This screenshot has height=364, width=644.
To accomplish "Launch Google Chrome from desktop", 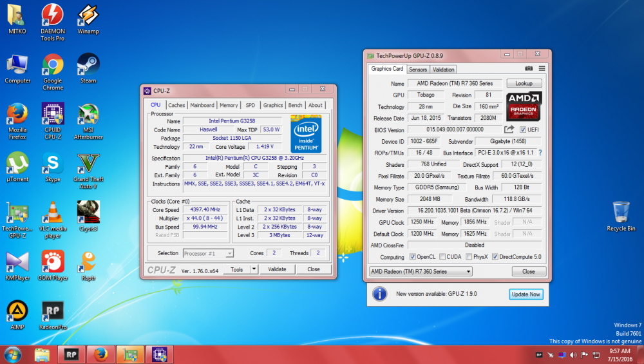I will tap(53, 72).
